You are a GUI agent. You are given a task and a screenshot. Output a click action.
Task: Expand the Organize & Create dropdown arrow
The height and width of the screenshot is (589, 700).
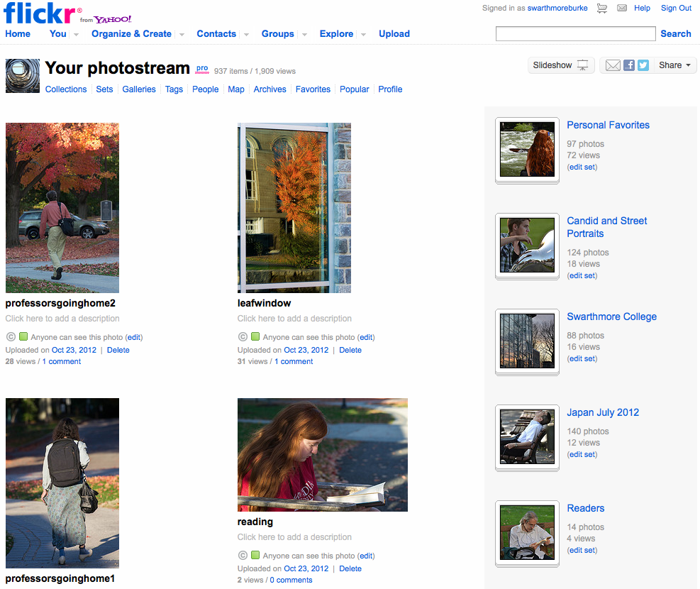coord(182,34)
